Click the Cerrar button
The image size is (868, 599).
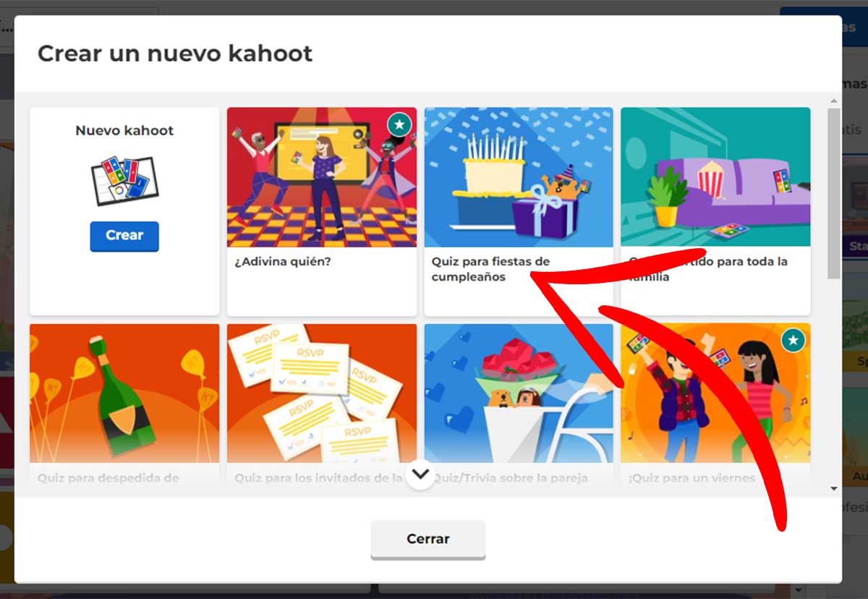click(427, 539)
